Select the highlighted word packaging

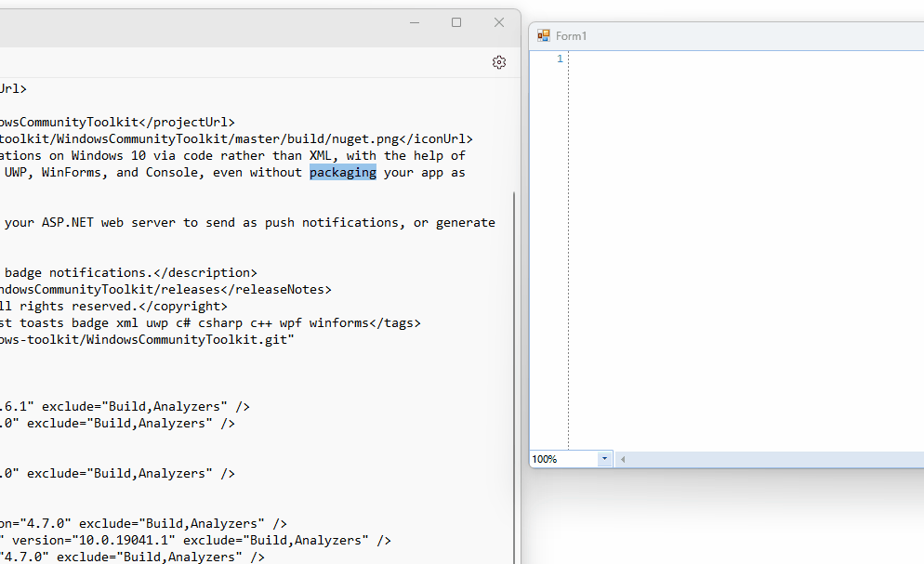[x=343, y=172]
